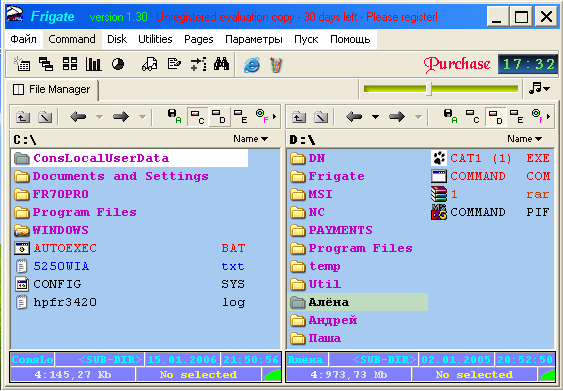Click the right panel root folder icon
Screen dimensions: 563x391
pos(321,117)
